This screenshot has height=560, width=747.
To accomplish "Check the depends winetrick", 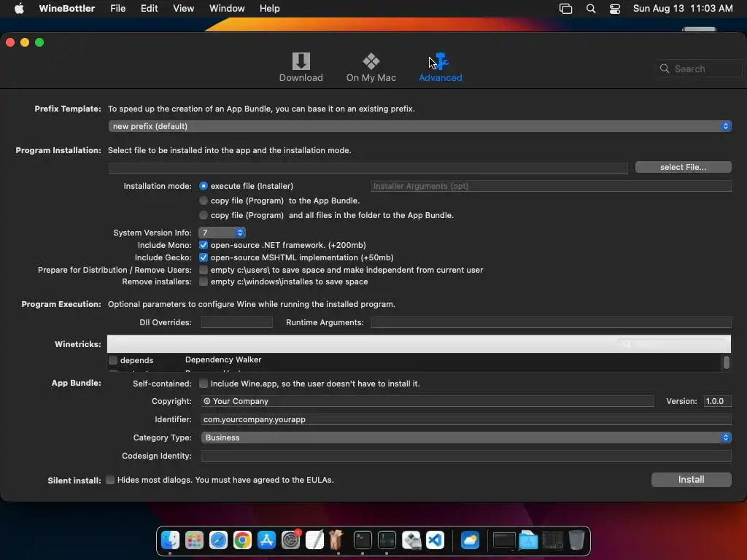I will pos(113,360).
